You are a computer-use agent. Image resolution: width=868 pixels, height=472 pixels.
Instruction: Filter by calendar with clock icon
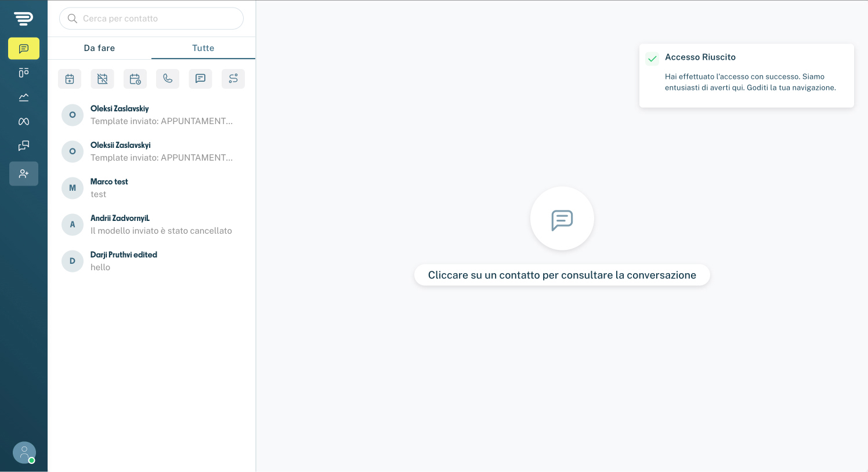click(135, 79)
